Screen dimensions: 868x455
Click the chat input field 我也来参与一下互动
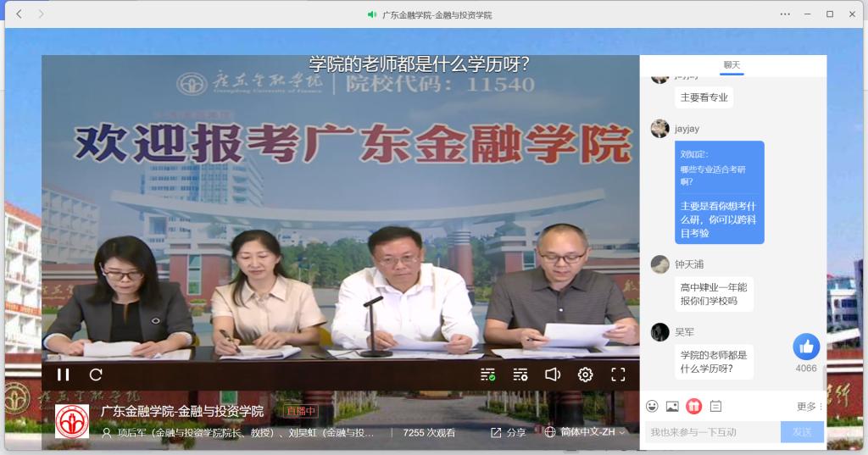(x=713, y=432)
